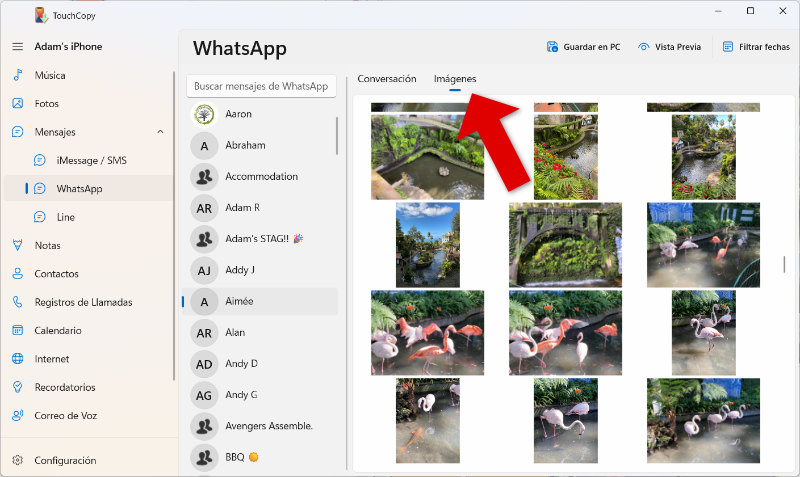Open Registros de Llamadas section
This screenshot has height=477, width=800.
83,303
